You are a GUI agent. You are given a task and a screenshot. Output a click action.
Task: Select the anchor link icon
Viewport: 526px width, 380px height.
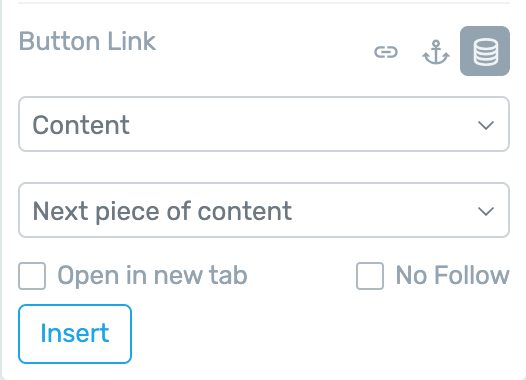tap(436, 52)
